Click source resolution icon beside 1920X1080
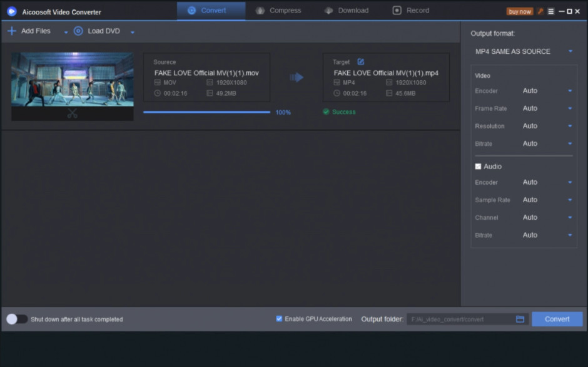Viewport: 588px width, 367px height. click(x=210, y=82)
